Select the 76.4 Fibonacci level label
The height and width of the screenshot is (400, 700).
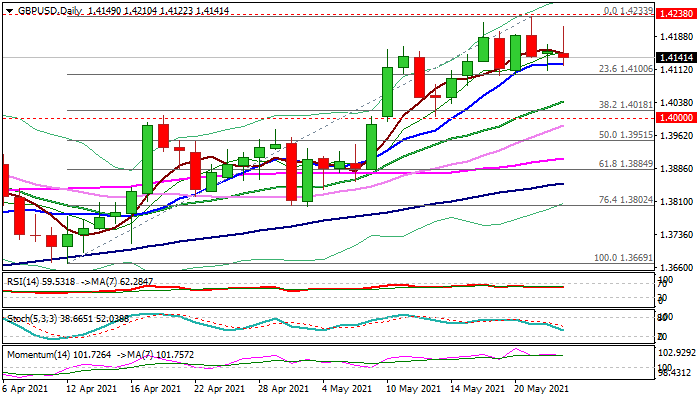coord(626,199)
